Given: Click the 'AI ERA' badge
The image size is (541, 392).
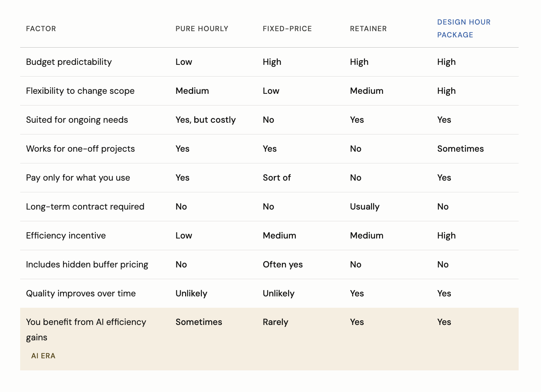Looking at the screenshot, I should 43,356.
